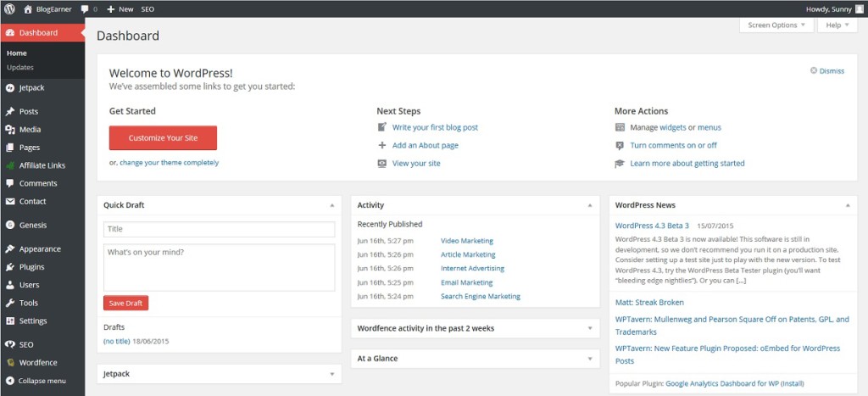The width and height of the screenshot is (868, 396).
Task: Open the Dashboard menu item
Action: [42, 33]
